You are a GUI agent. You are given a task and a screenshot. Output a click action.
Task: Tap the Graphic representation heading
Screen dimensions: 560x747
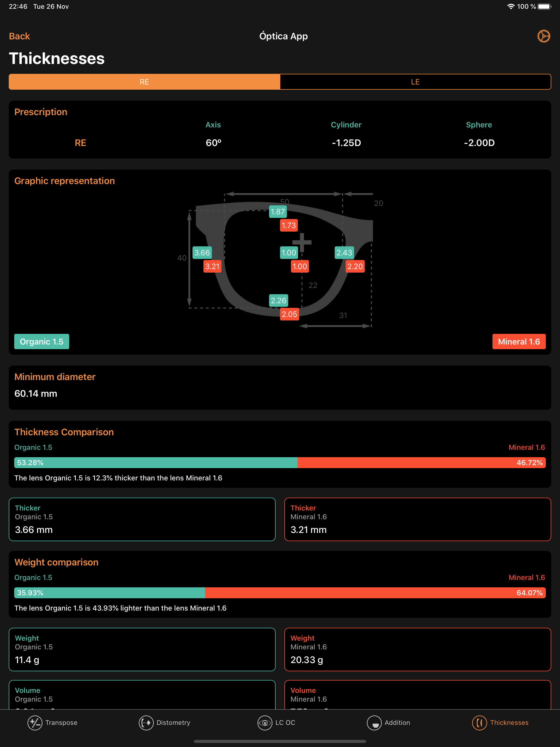tap(65, 181)
